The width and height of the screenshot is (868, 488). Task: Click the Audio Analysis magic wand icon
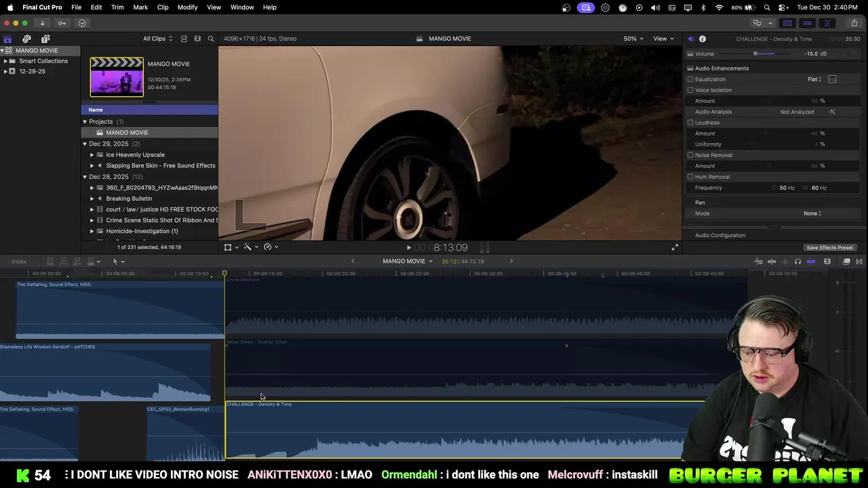click(832, 112)
